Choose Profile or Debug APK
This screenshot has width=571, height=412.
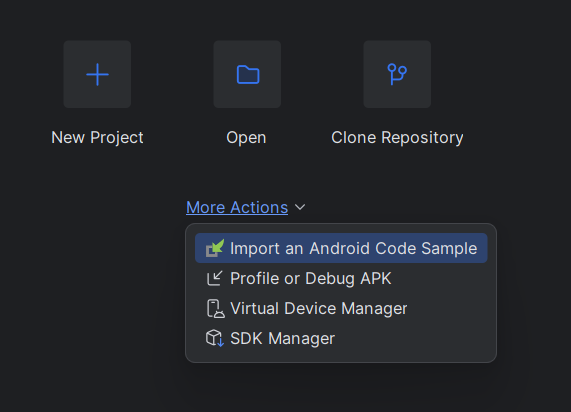tap(341, 278)
